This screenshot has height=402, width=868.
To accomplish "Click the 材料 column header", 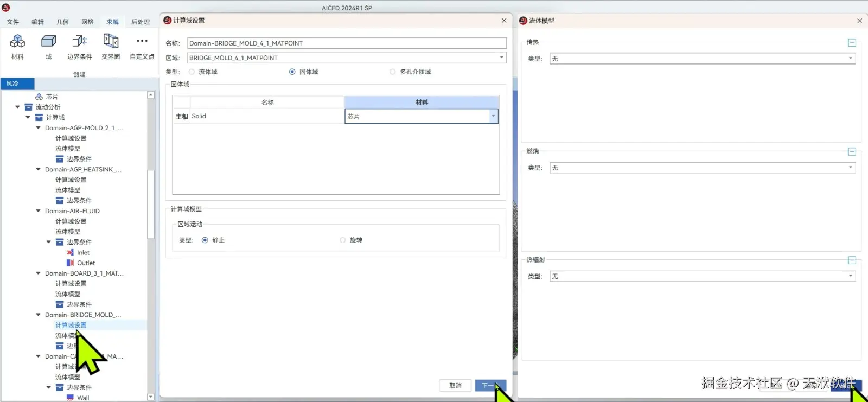I will coord(422,102).
